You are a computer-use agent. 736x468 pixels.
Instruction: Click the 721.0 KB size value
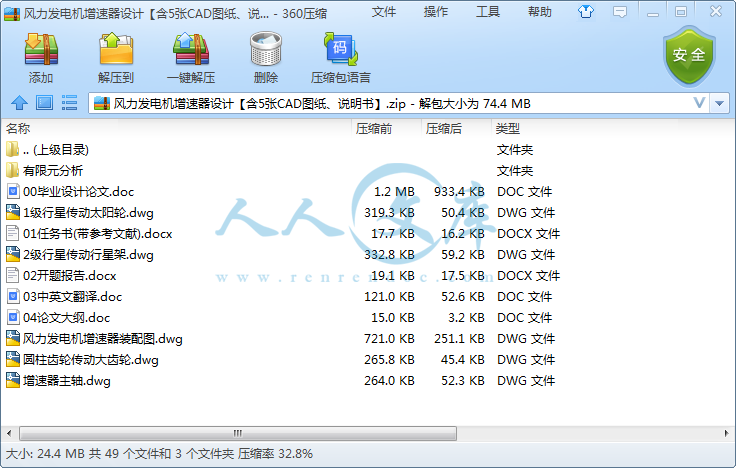click(x=389, y=338)
